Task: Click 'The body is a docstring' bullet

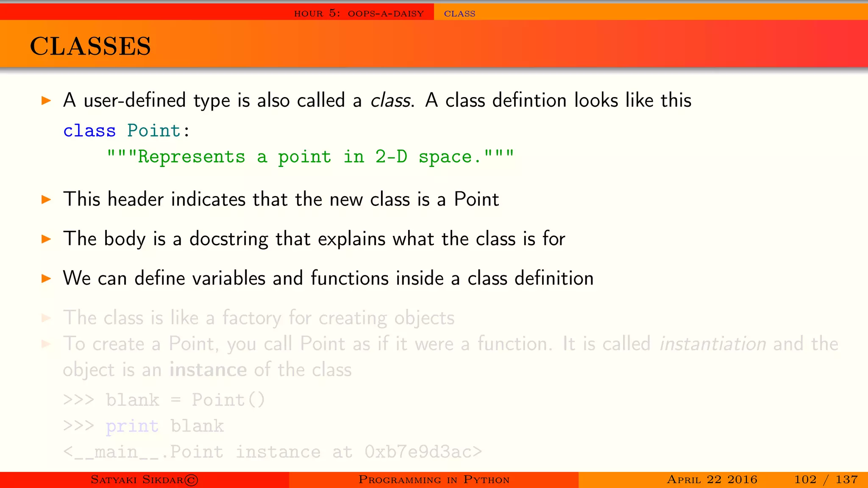Action: click(314, 239)
